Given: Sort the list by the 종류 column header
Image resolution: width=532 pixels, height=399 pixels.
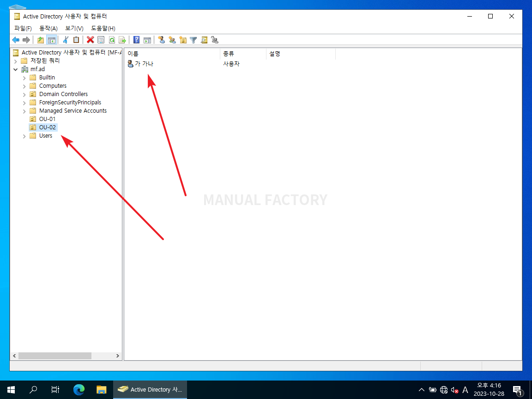Looking at the screenshot, I should tap(243, 54).
